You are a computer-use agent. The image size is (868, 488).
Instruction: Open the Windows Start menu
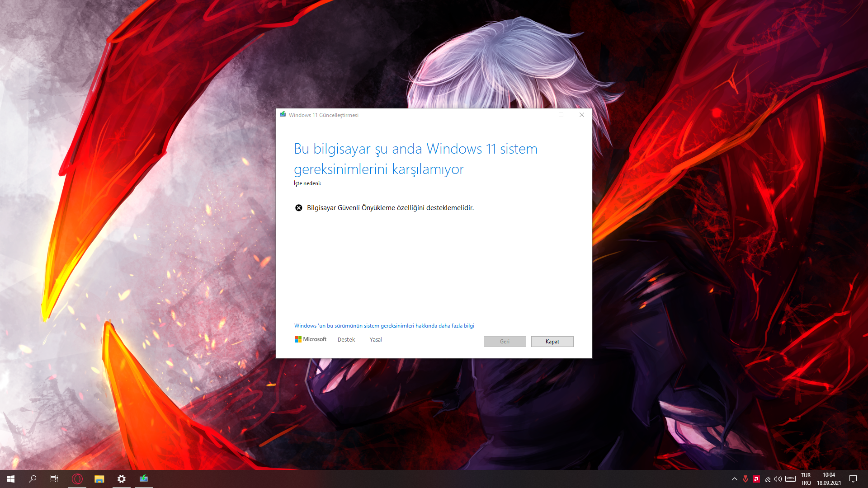click(x=11, y=479)
